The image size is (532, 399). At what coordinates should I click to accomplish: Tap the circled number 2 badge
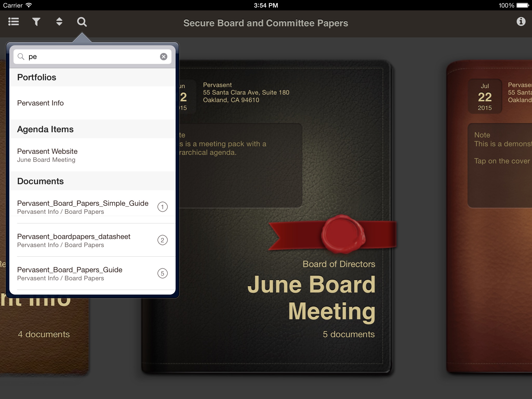tap(163, 240)
